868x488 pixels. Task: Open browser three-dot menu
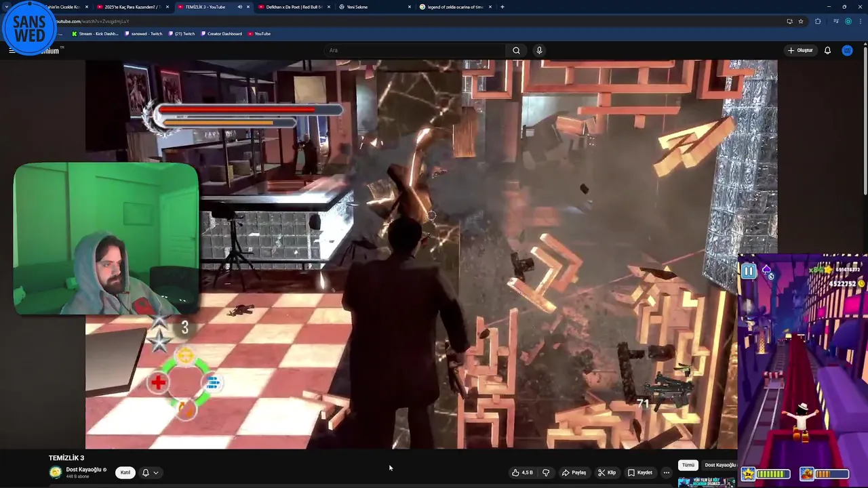pos(861,21)
